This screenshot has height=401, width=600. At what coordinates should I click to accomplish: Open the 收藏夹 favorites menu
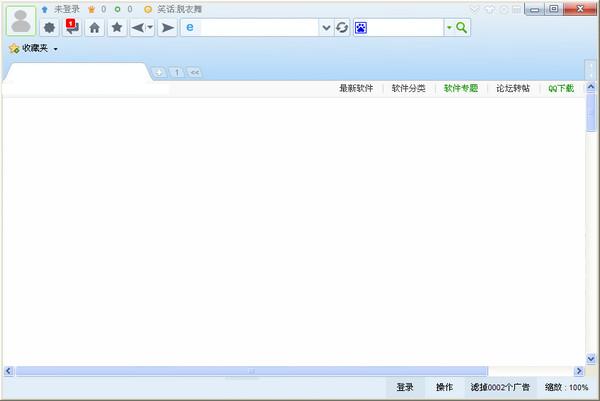[34, 48]
